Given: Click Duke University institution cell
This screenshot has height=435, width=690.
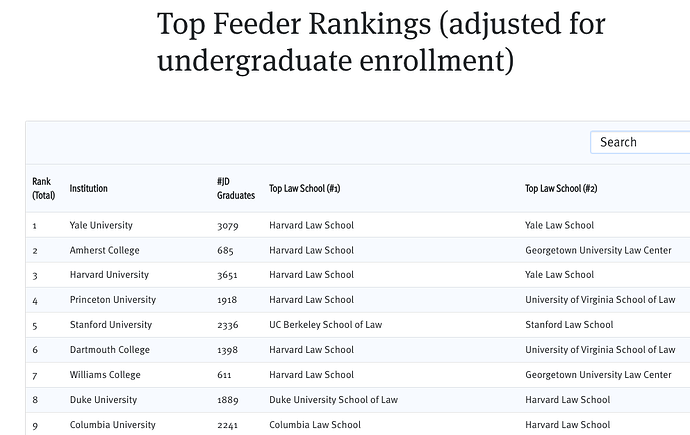Looking at the screenshot, I should (x=103, y=400).
